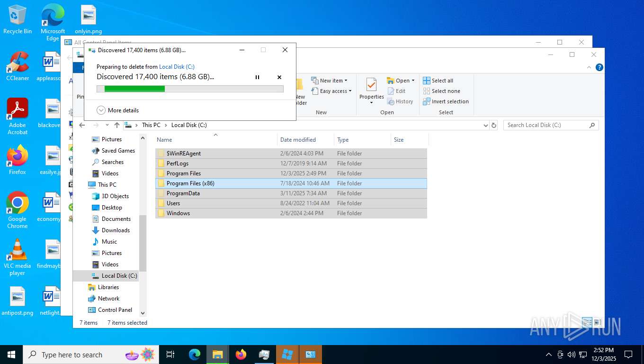The width and height of the screenshot is (644, 364).
Task: Open Libraries in navigation pane
Action: 103,287
